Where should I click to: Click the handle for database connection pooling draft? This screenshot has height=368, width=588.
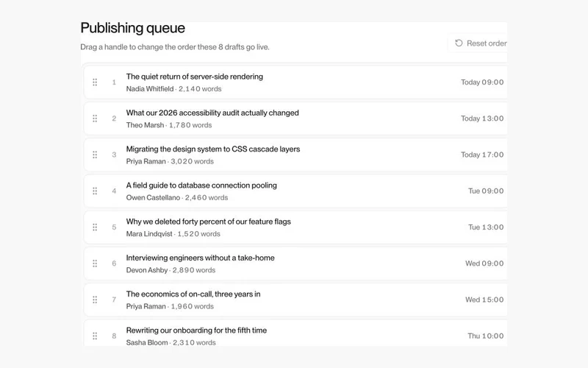(x=95, y=191)
